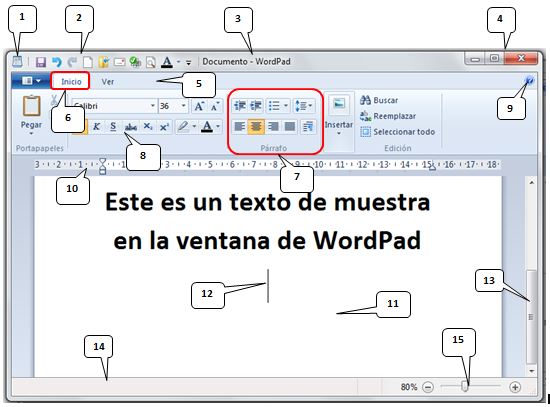This screenshot has height=407, width=550.
Task: Align text to the right
Action: tap(273, 127)
